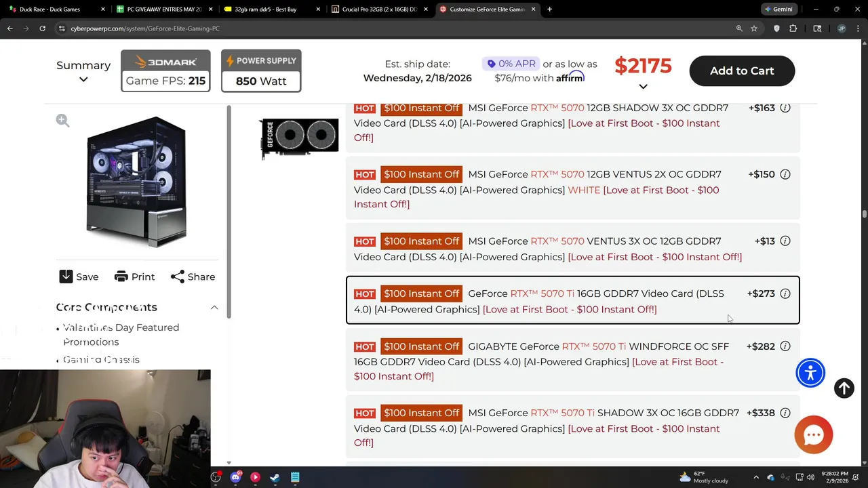This screenshot has height=488, width=868.
Task: Select GeForce RTX 5070 Ti 16GB +$273 option
Action: (x=573, y=300)
